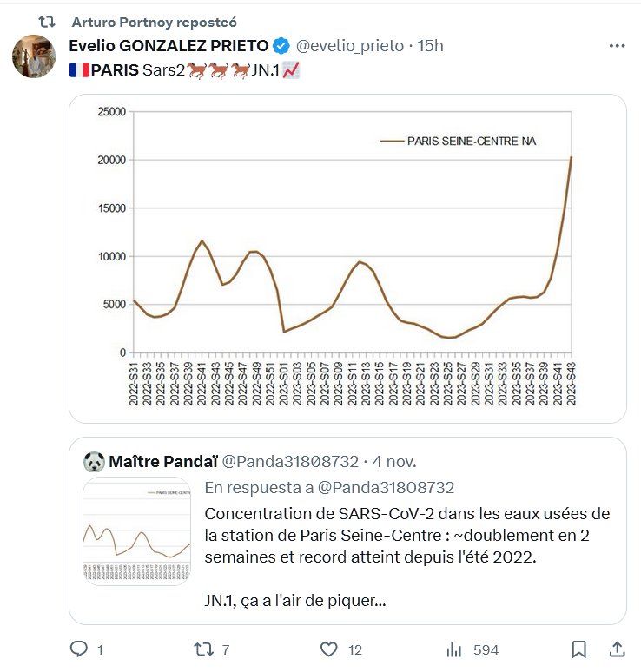This screenshot has width=641, height=672.
Task: Click the repost icon beside Arturo Portnoy
Action: 48,21
